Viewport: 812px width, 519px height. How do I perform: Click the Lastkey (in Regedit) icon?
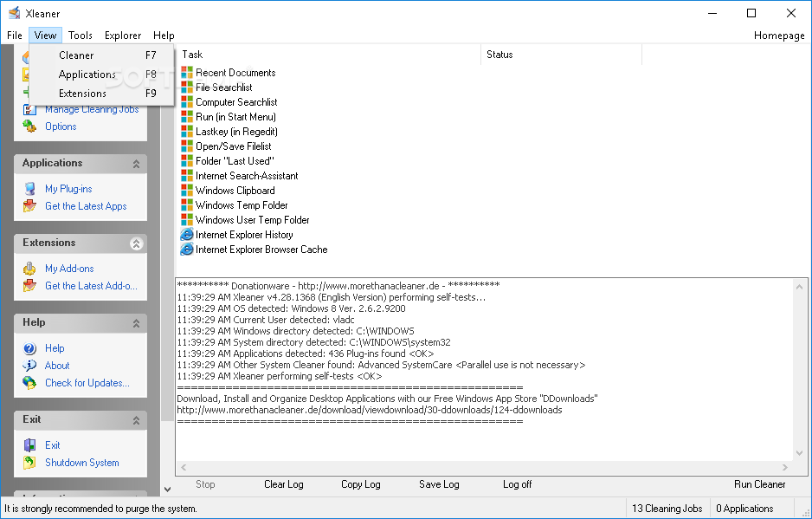pyautogui.click(x=186, y=132)
